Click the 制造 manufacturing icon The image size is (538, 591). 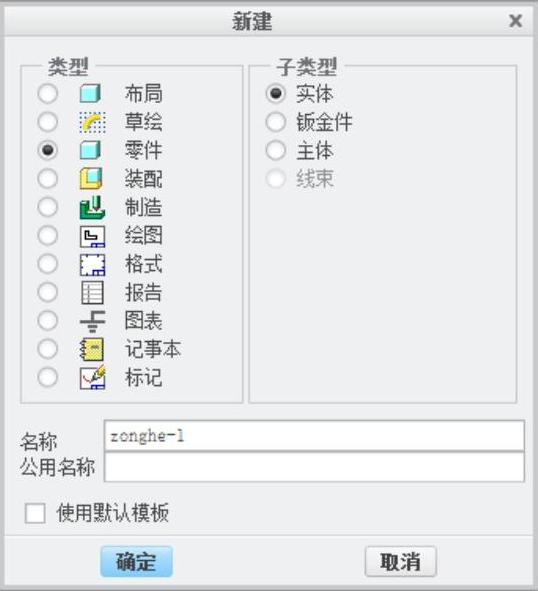point(92,207)
